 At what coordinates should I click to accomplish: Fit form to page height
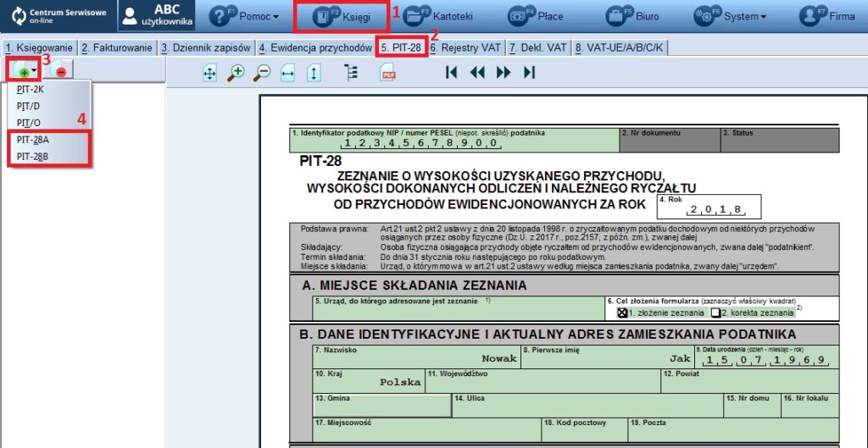(x=314, y=73)
